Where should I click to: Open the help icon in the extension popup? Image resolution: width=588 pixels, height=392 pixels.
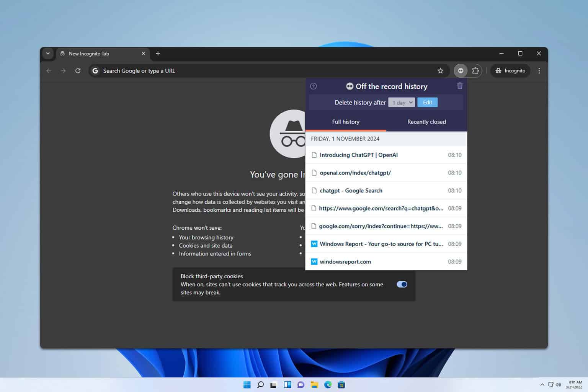coord(313,86)
